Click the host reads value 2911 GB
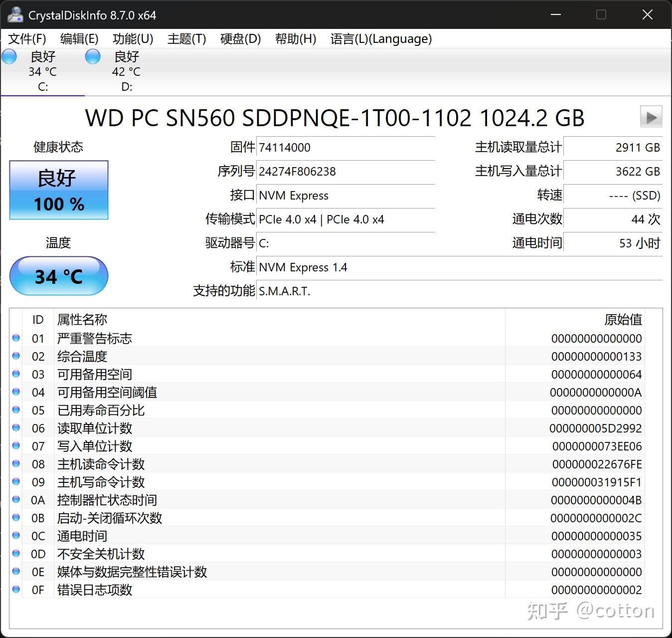 (613, 148)
